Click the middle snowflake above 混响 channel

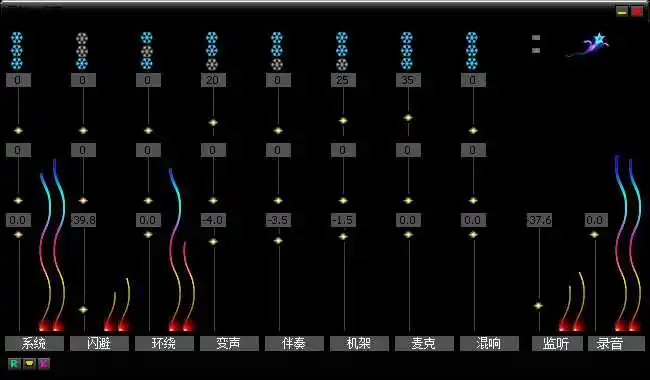tap(472, 51)
